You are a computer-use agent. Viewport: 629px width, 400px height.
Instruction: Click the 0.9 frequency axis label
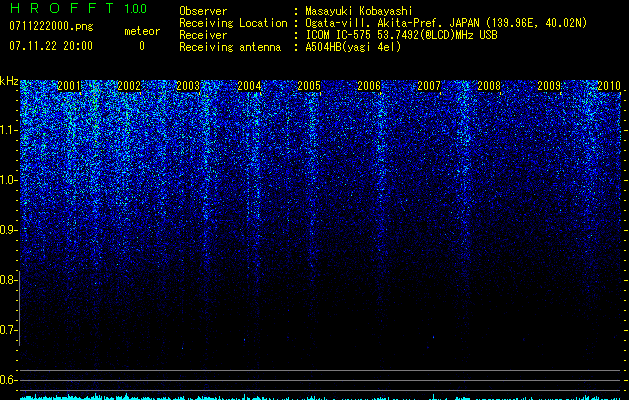[8, 230]
